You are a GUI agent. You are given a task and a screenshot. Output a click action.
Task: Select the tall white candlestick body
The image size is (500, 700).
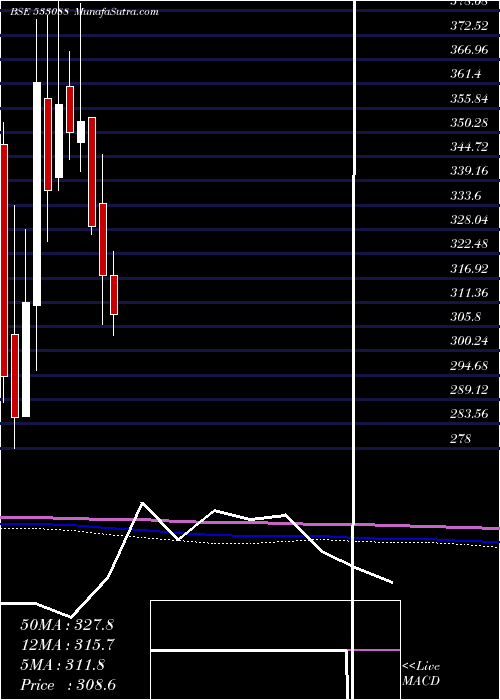[x=37, y=194]
